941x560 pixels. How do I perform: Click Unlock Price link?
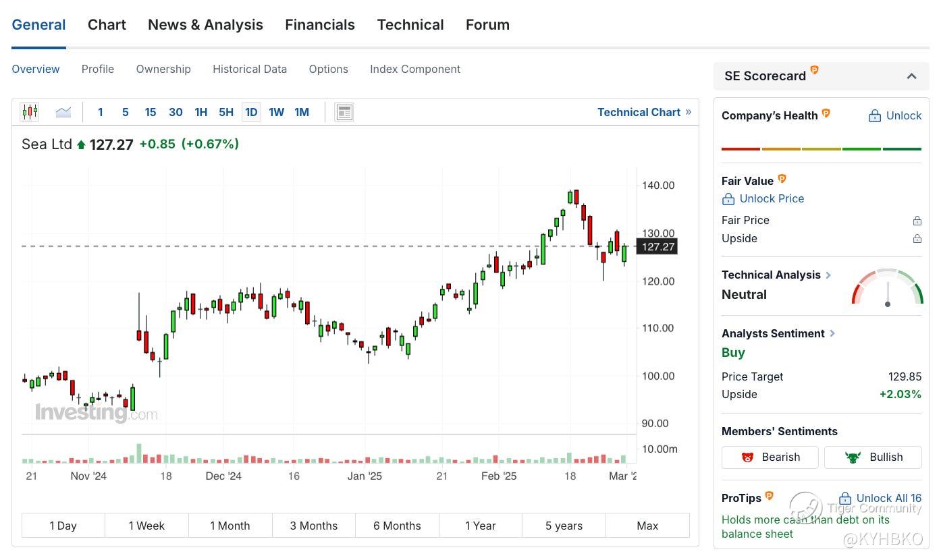(x=772, y=198)
